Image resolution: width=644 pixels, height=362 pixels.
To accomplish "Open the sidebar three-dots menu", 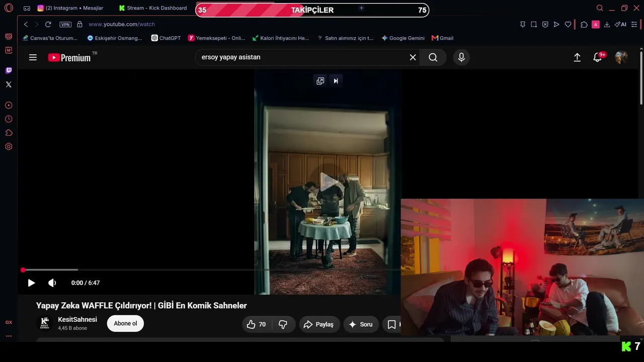I will click(x=9, y=336).
